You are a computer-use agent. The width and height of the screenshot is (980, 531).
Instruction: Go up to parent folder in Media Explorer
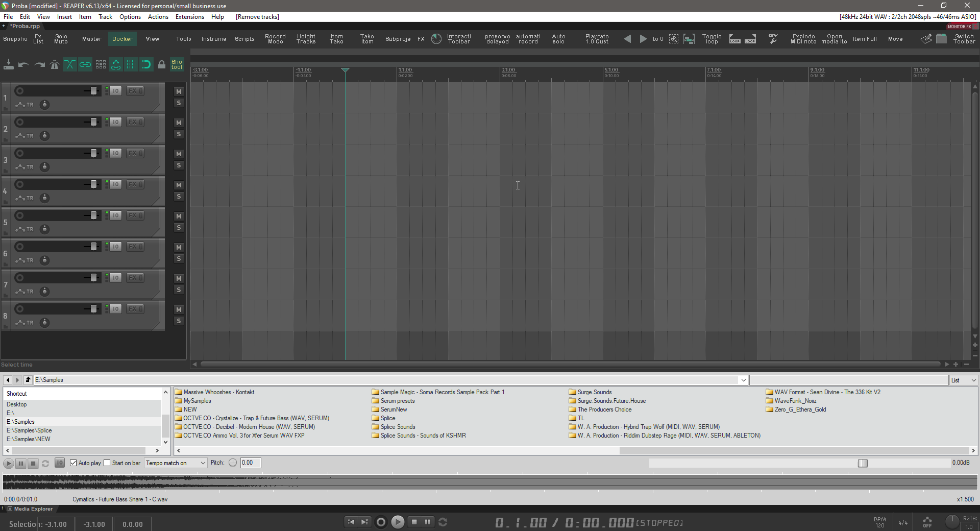coord(28,380)
